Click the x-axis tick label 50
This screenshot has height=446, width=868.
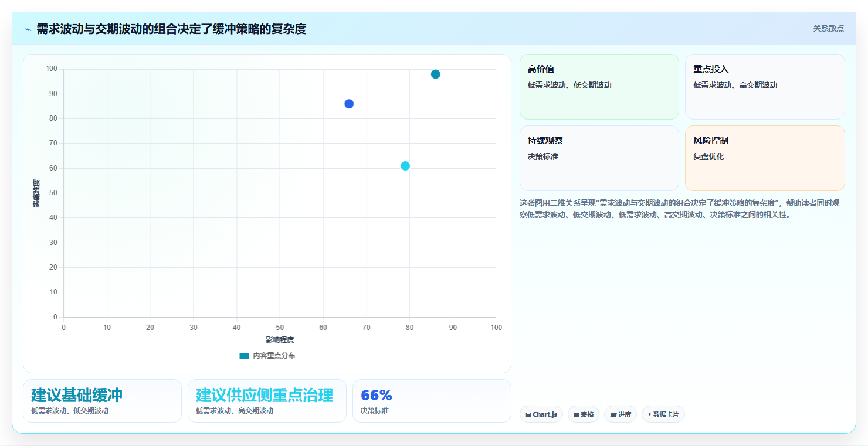pos(280,328)
